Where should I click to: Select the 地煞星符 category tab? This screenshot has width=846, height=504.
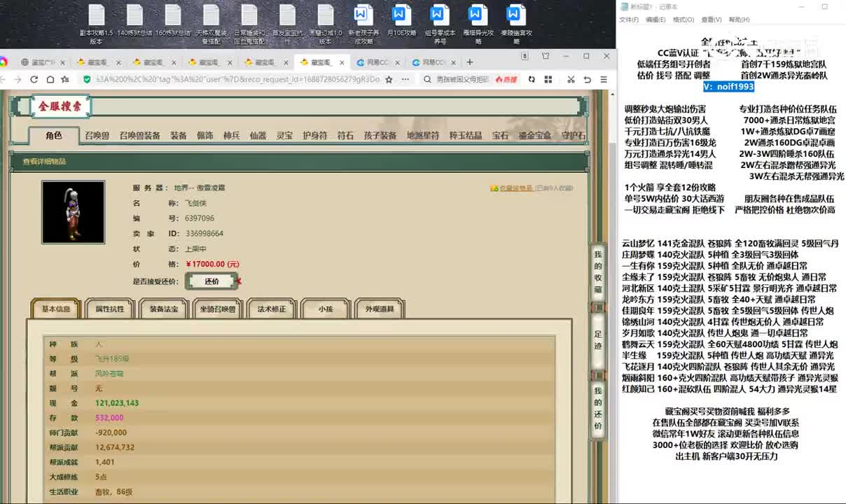[x=423, y=136]
